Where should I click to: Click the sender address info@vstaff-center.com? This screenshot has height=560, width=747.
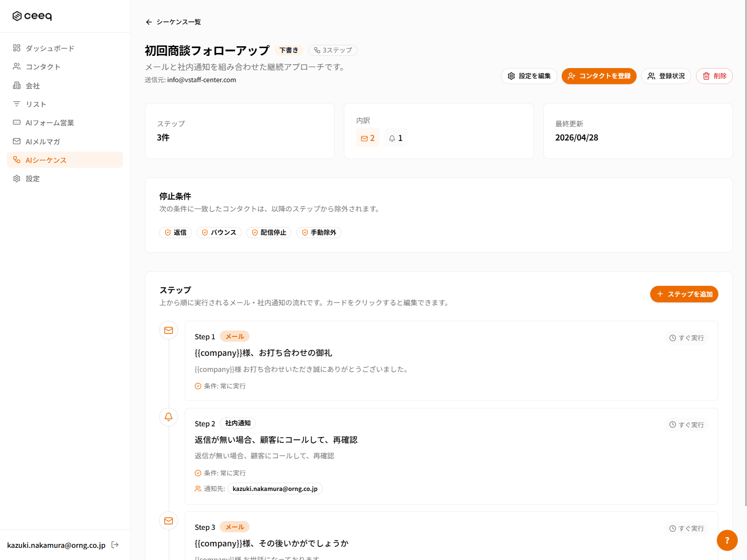pos(202,80)
